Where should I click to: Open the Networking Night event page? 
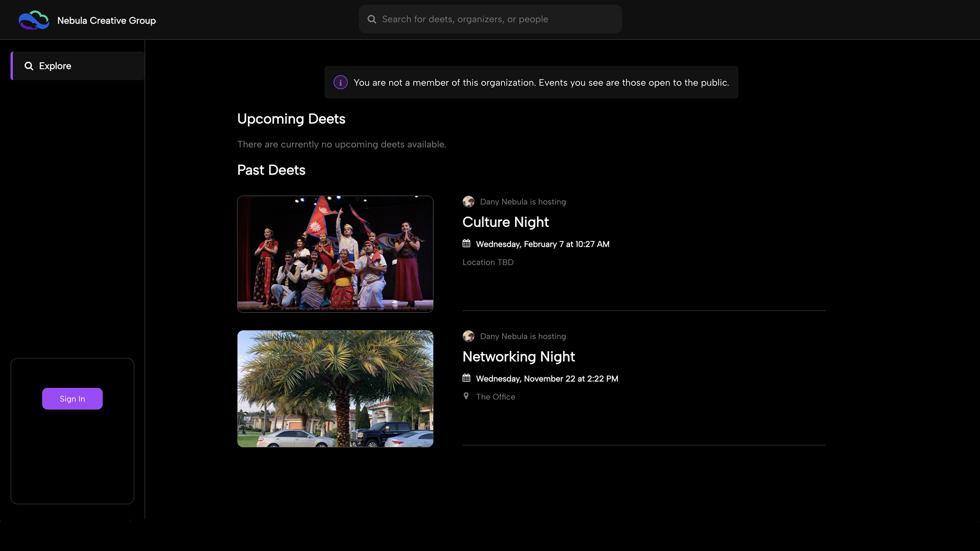518,357
